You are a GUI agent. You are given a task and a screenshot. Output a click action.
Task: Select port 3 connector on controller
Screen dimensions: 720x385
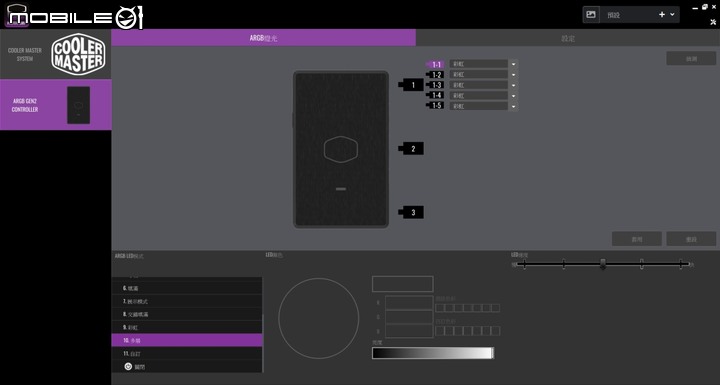click(411, 212)
